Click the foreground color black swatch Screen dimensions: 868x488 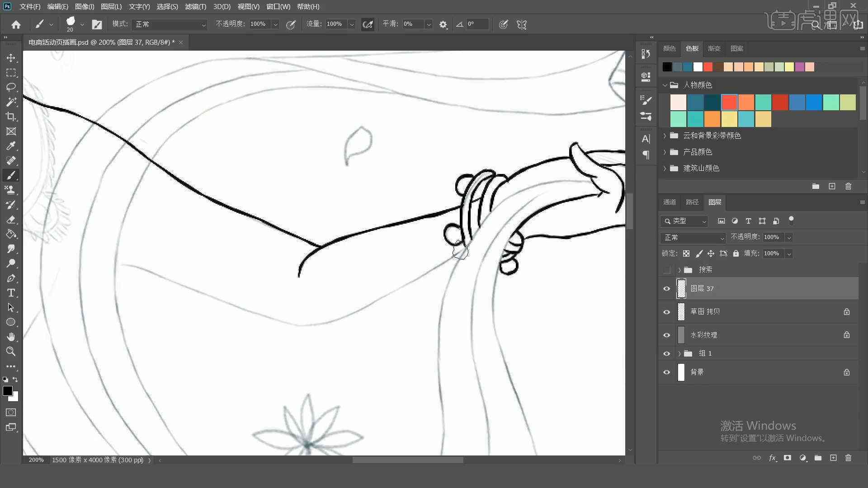click(x=8, y=391)
